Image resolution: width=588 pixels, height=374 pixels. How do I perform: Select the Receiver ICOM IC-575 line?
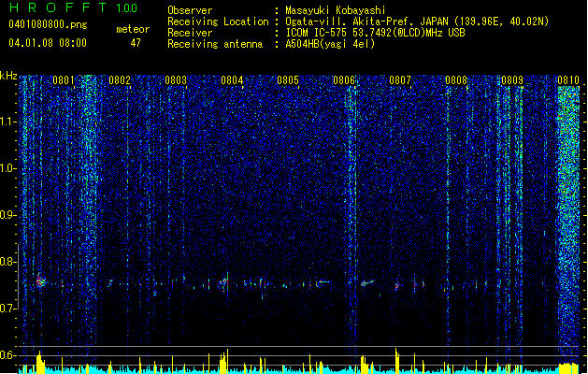click(x=375, y=33)
